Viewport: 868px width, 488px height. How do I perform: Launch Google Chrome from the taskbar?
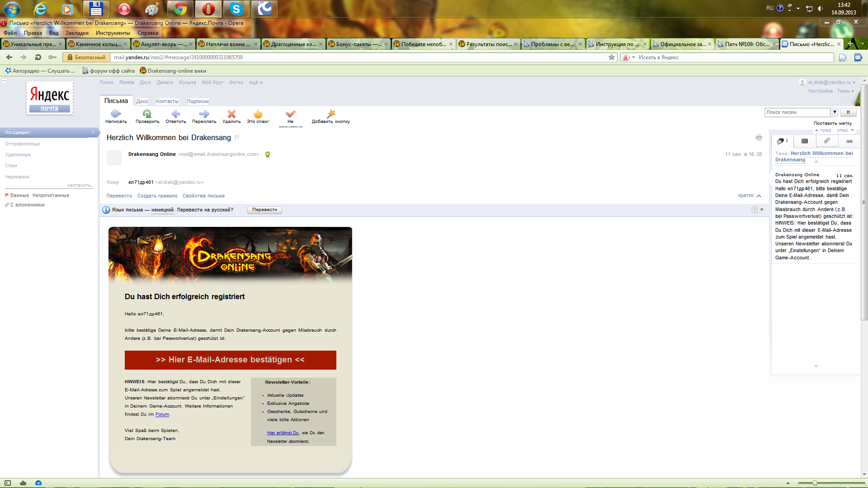coord(180,9)
